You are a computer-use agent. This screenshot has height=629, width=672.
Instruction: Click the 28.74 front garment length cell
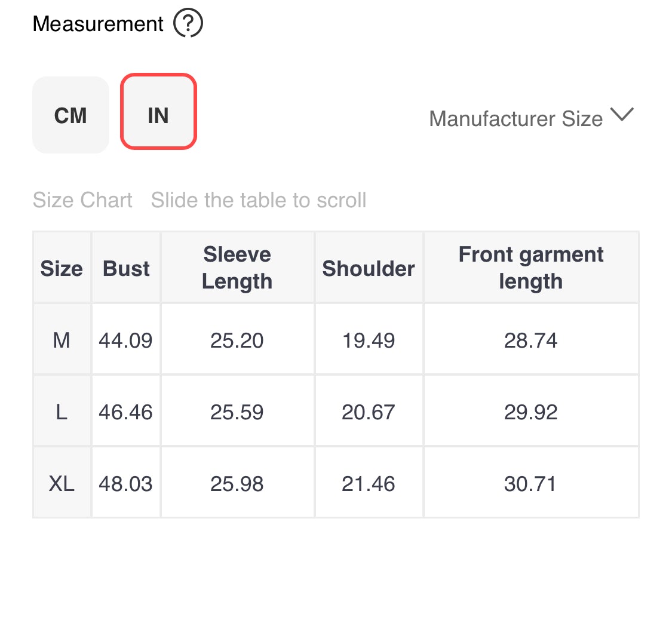[531, 340]
